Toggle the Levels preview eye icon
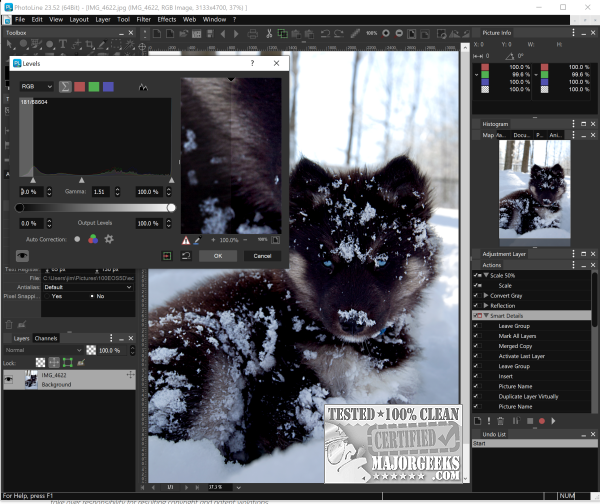Viewport: 600px width, 504px height. [x=20, y=256]
